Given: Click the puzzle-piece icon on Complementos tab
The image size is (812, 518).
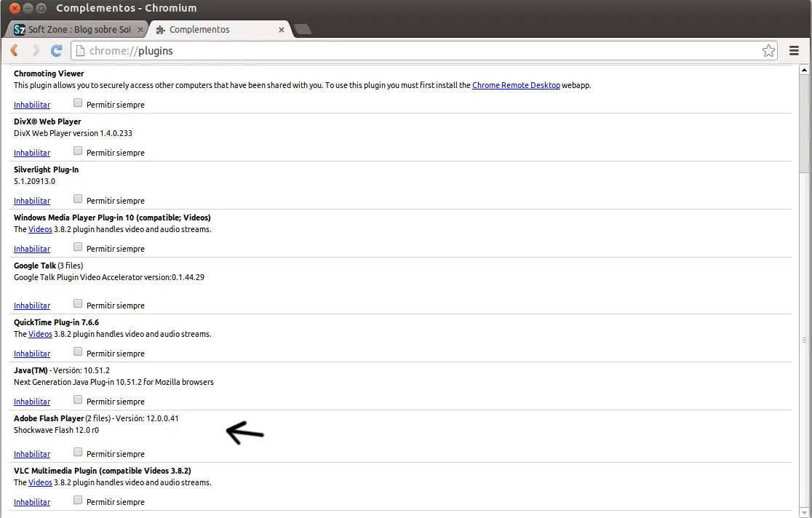Looking at the screenshot, I should (161, 30).
